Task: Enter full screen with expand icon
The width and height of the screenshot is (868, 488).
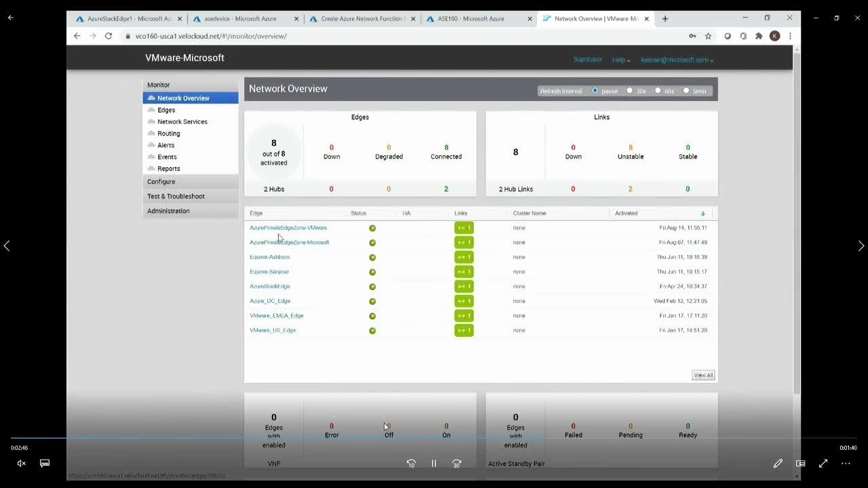Action: (x=823, y=464)
